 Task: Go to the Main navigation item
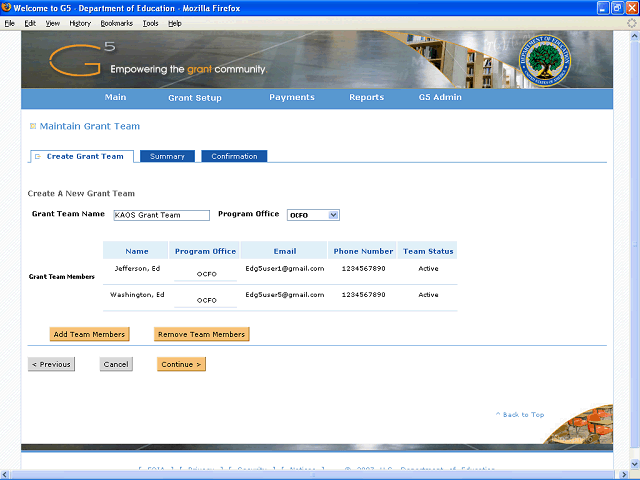[x=116, y=97]
